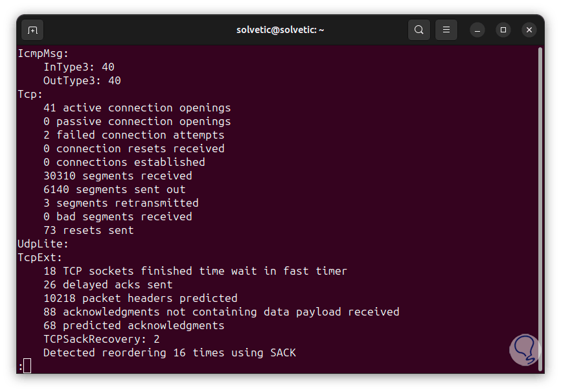561x392 pixels.
Task: Click the "41 active connection openings" line
Action: tap(137, 108)
